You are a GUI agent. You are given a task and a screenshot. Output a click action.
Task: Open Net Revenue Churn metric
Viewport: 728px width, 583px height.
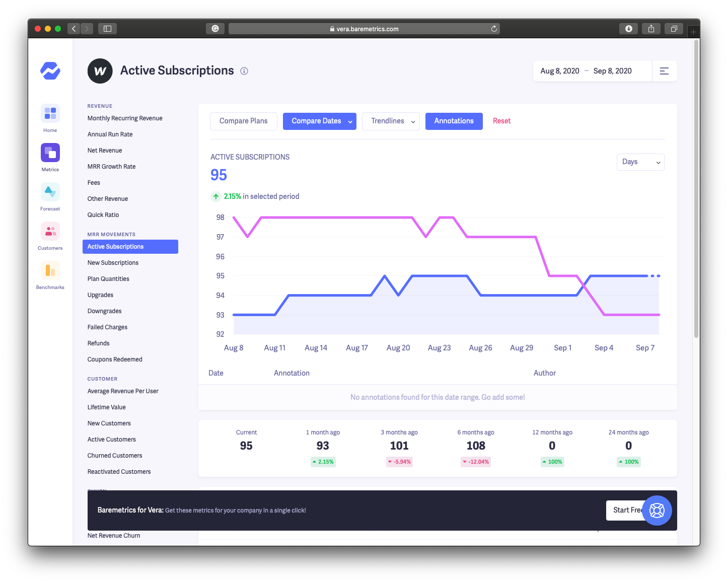[x=114, y=536]
